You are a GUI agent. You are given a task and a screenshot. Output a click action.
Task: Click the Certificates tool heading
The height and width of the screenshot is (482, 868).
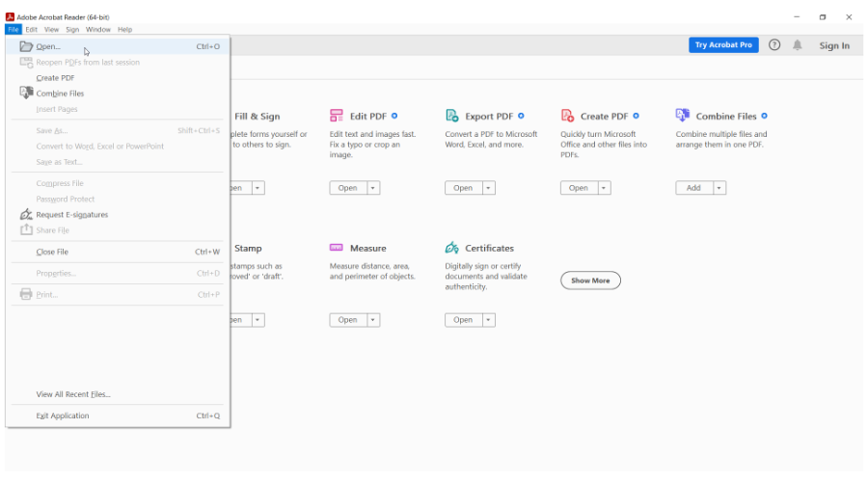click(x=489, y=249)
